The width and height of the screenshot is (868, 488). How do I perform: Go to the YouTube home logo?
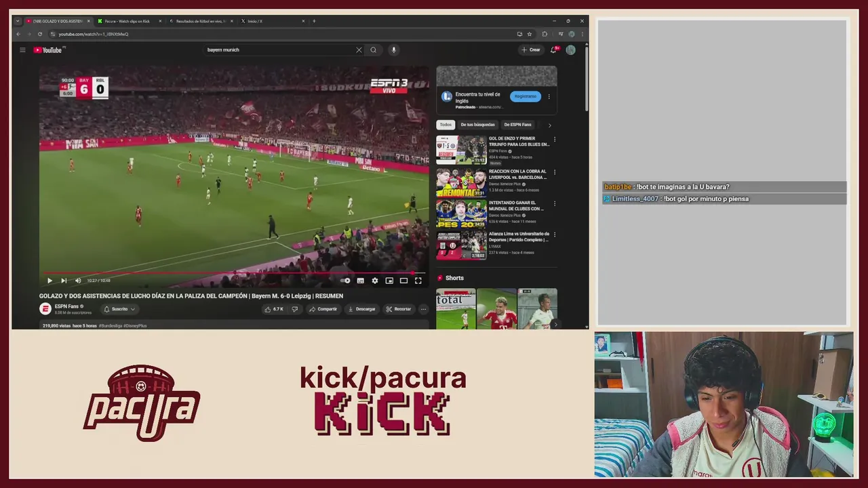[x=47, y=49]
